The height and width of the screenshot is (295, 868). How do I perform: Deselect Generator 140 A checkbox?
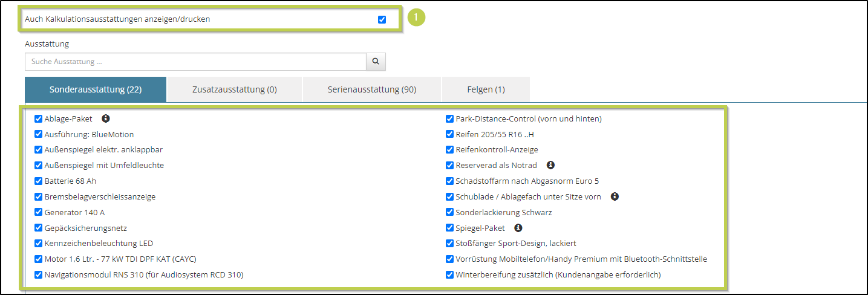(x=39, y=212)
